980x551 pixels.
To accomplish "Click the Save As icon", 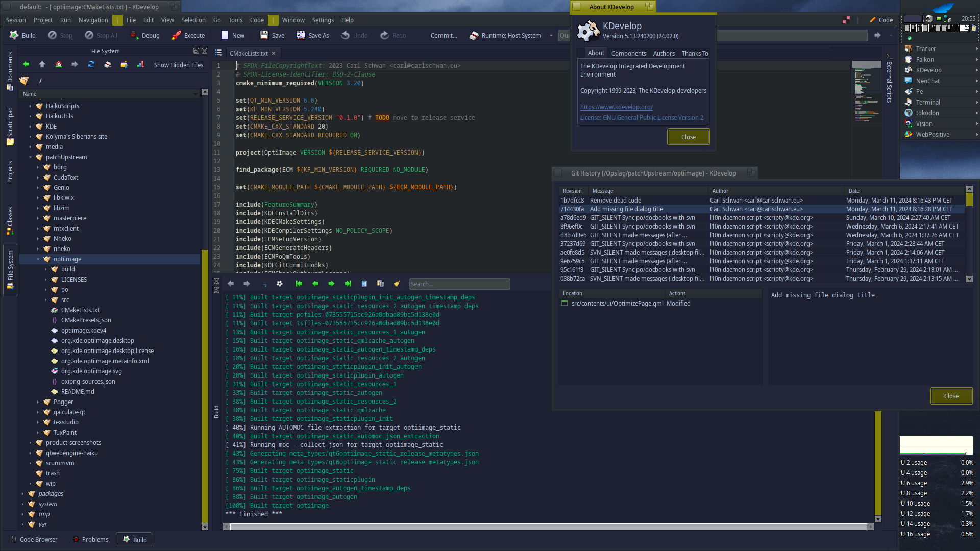I will 301,35.
